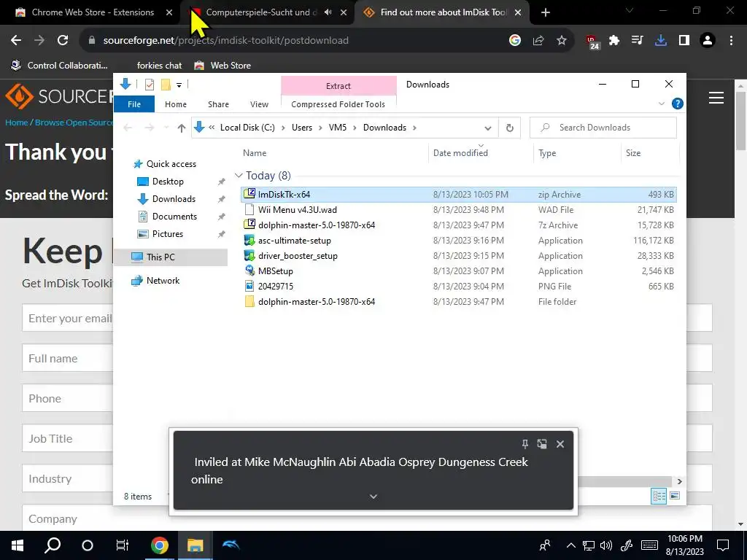
Task: Click Job Title field on SourceForge form
Action: click(67, 438)
